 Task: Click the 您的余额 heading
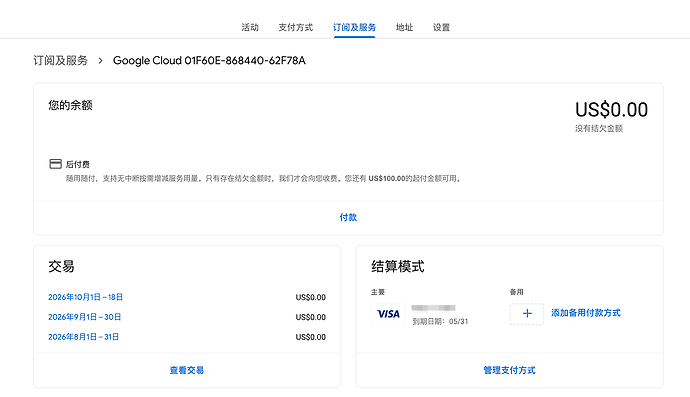point(70,105)
